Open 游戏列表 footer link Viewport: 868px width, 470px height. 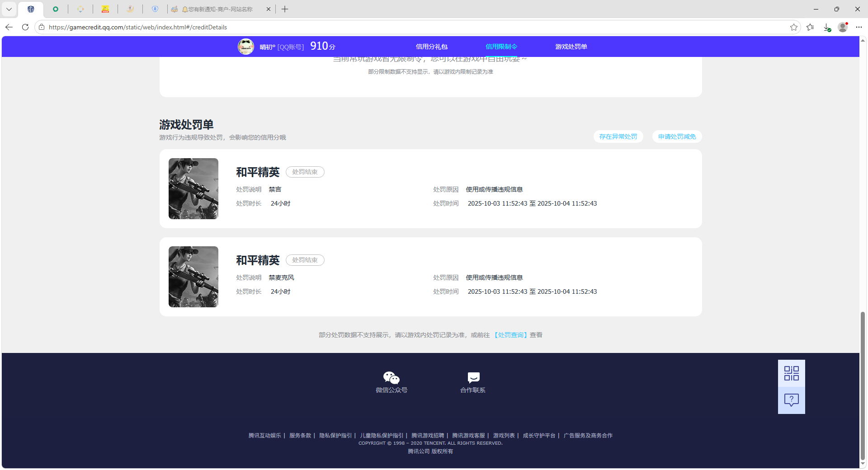(x=504, y=436)
